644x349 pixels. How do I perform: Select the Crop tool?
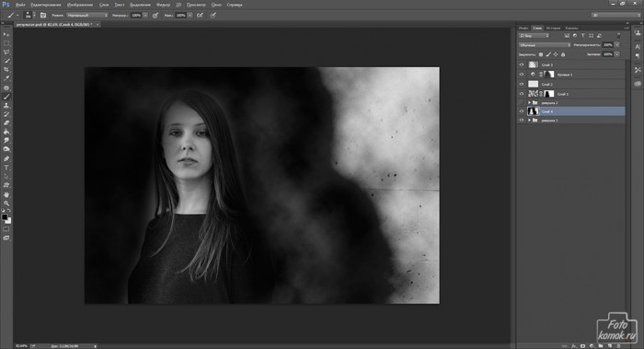coord(6,69)
